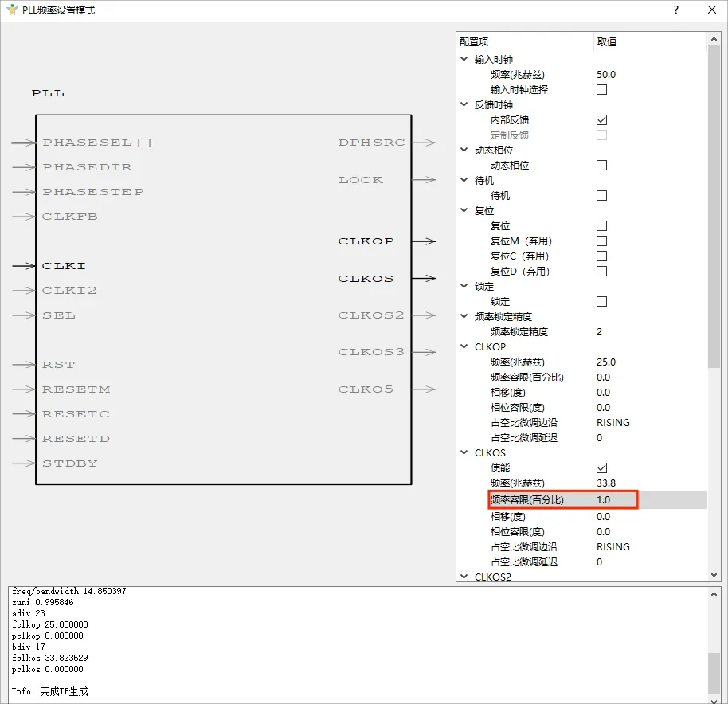
Task: Click 'Info: 完成IP生成' log line
Action: click(x=49, y=691)
